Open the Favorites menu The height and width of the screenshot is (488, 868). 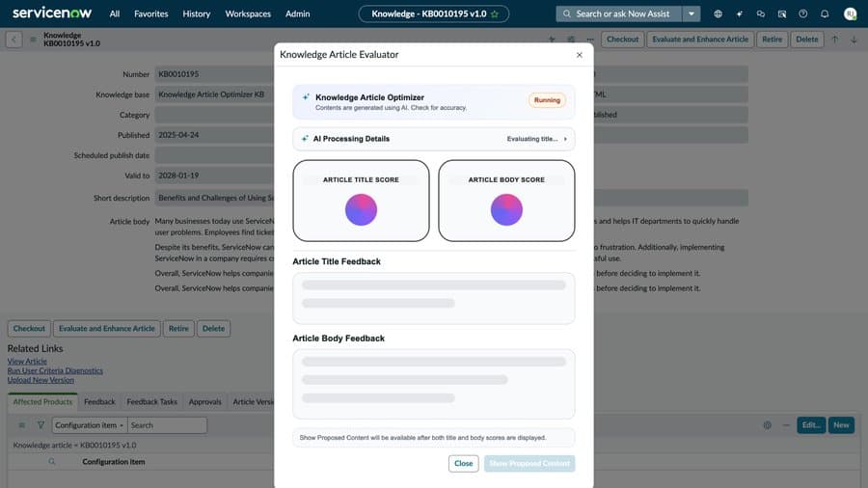pos(151,14)
